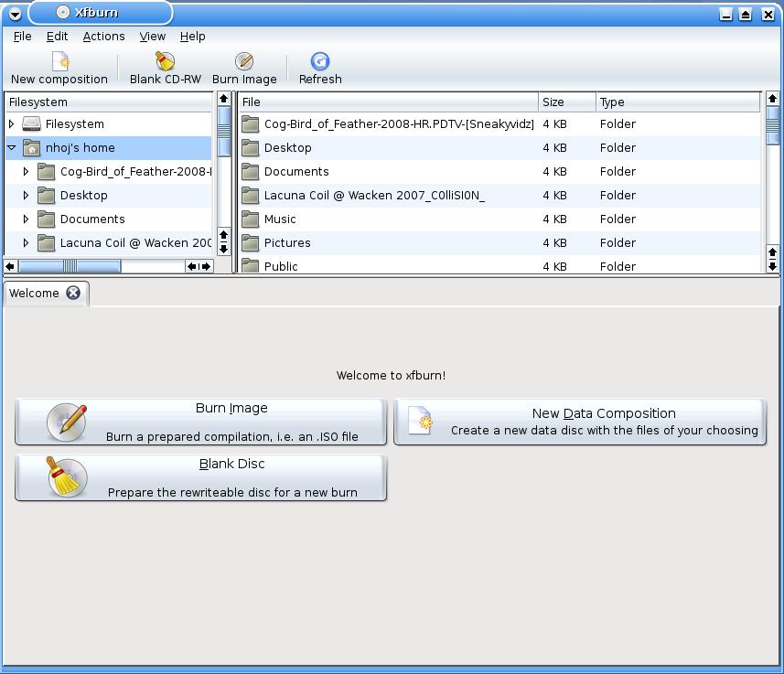Open the Actions menu
This screenshot has width=784, height=674.
point(103,37)
